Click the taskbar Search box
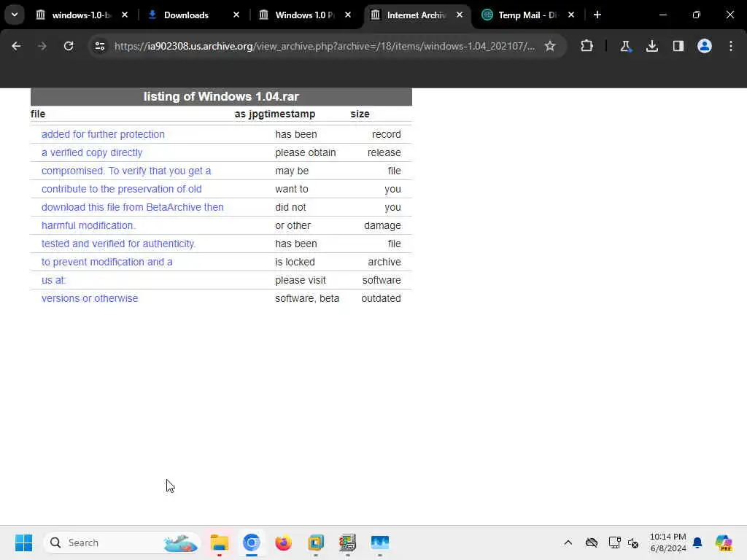The image size is (747, 560). [x=122, y=542]
